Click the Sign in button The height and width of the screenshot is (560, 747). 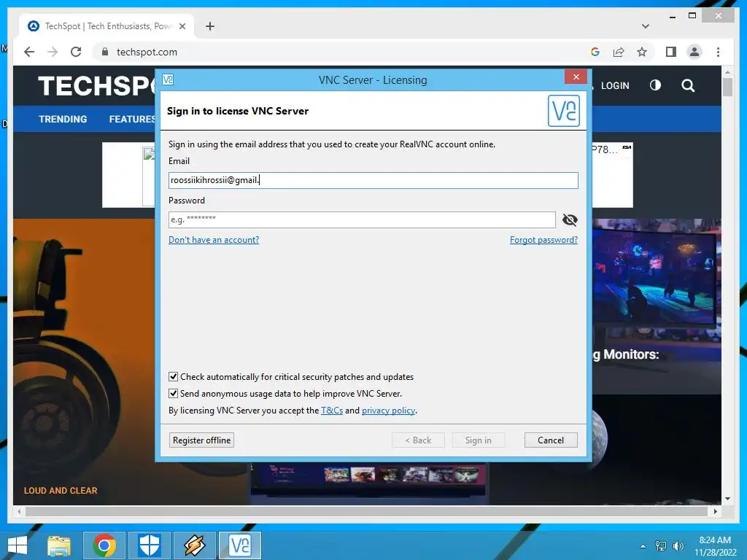(x=479, y=440)
